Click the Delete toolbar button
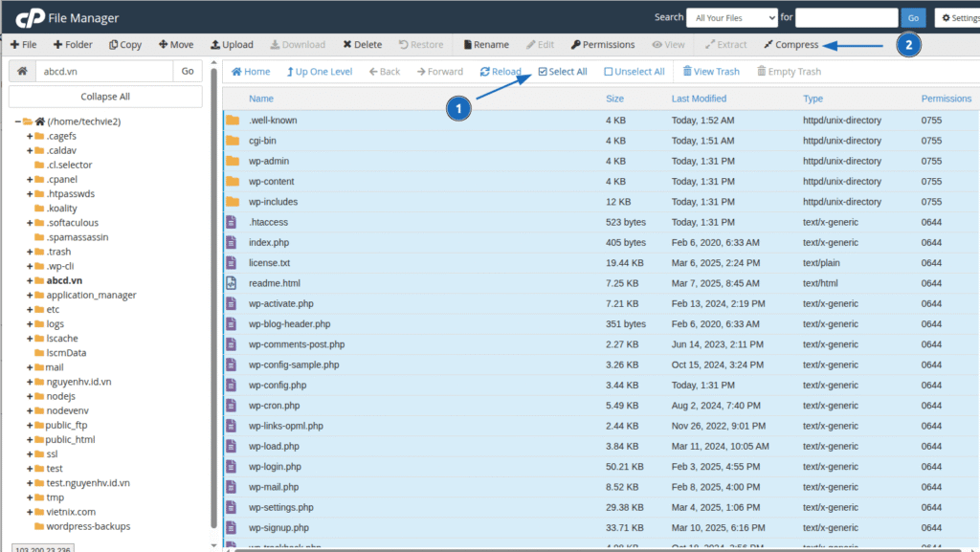The image size is (980, 552). [x=347, y=45]
